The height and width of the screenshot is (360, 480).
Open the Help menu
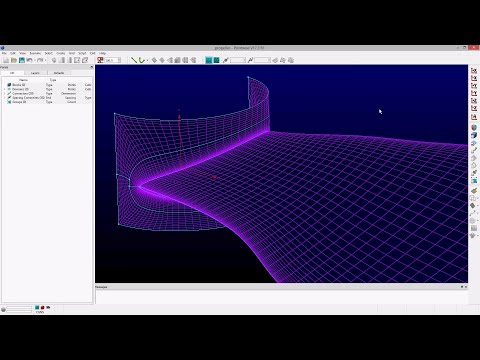(103, 53)
